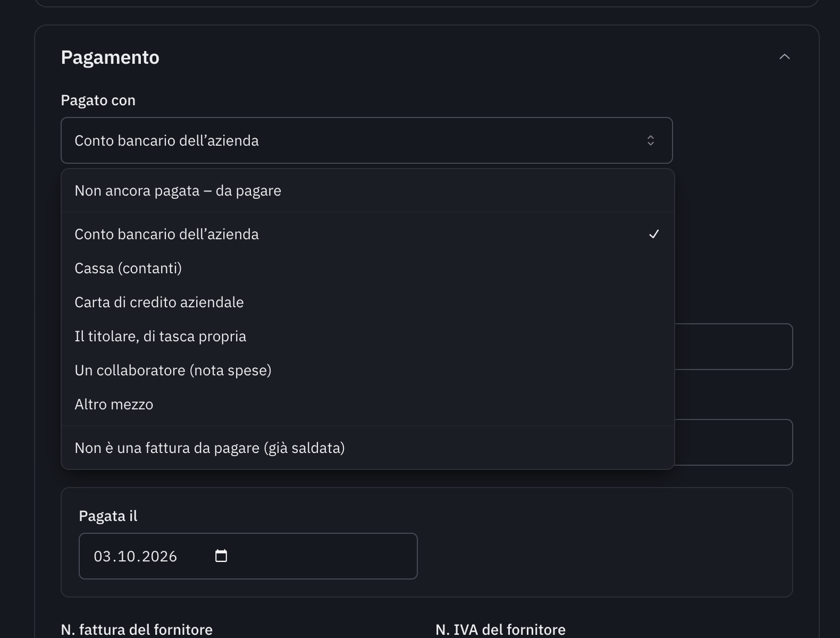840x638 pixels.
Task: Select Non ancora pagata – da pagare
Action: [368, 191]
